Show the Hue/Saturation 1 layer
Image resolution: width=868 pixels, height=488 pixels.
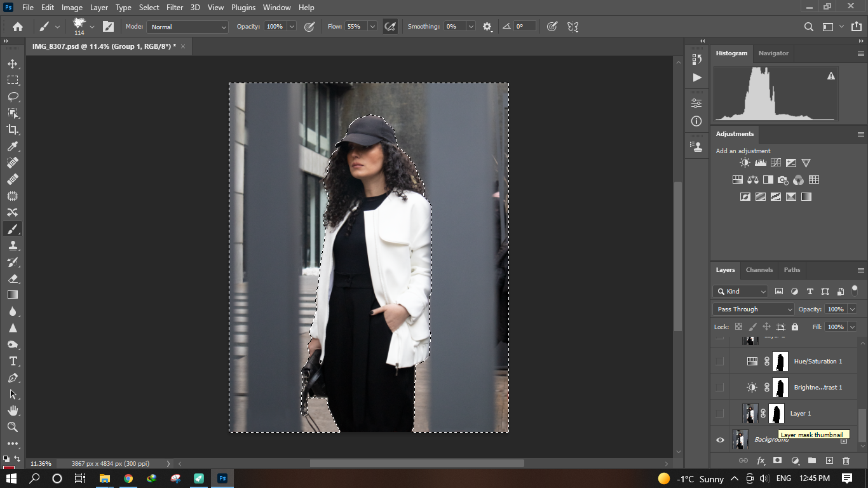[720, 362]
